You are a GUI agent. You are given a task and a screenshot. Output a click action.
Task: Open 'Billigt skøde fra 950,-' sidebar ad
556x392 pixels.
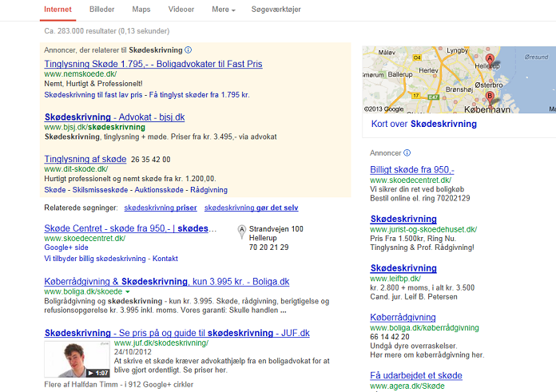tap(412, 169)
